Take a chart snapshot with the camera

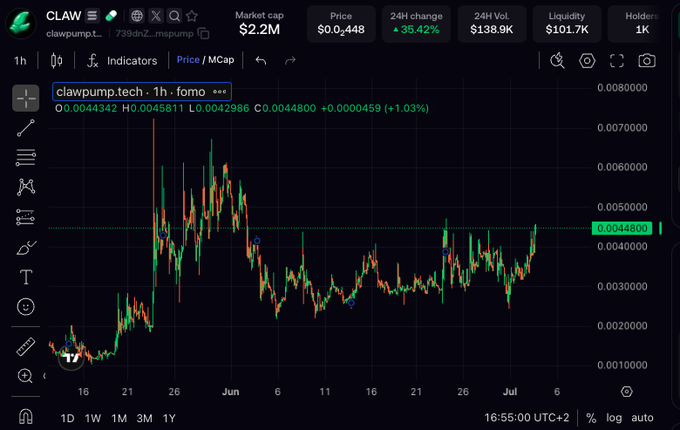647,61
